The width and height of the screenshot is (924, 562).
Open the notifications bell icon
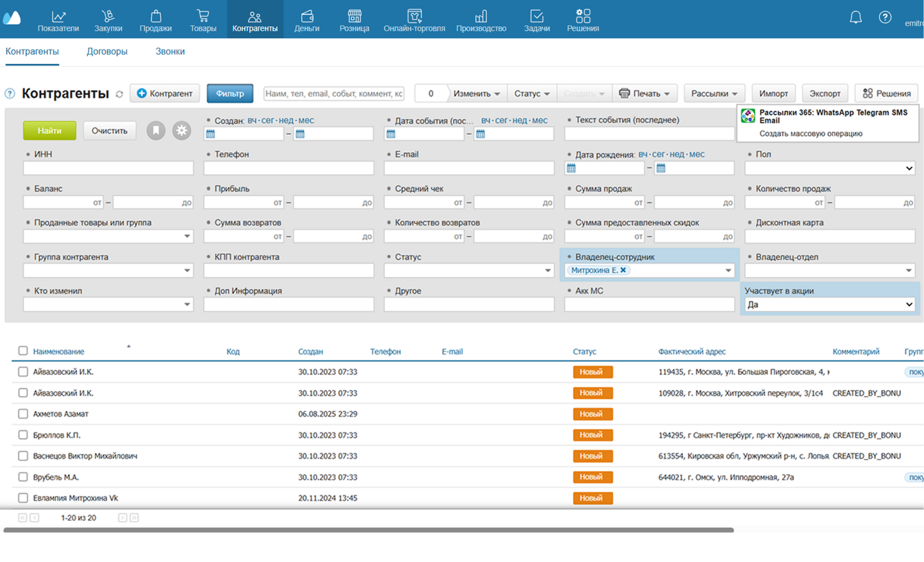click(x=855, y=18)
